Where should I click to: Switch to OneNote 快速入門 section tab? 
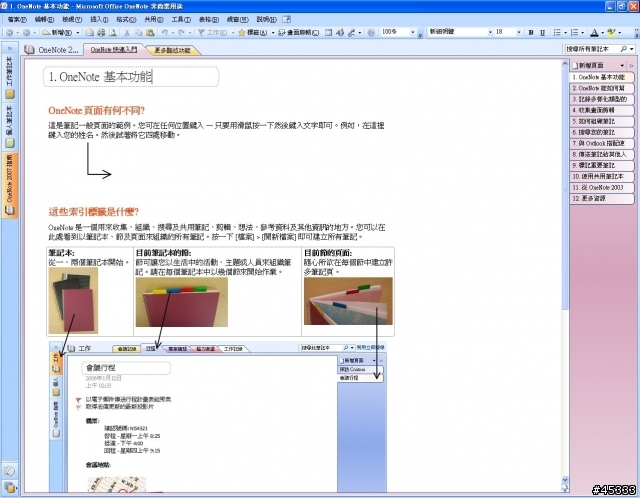113,49
